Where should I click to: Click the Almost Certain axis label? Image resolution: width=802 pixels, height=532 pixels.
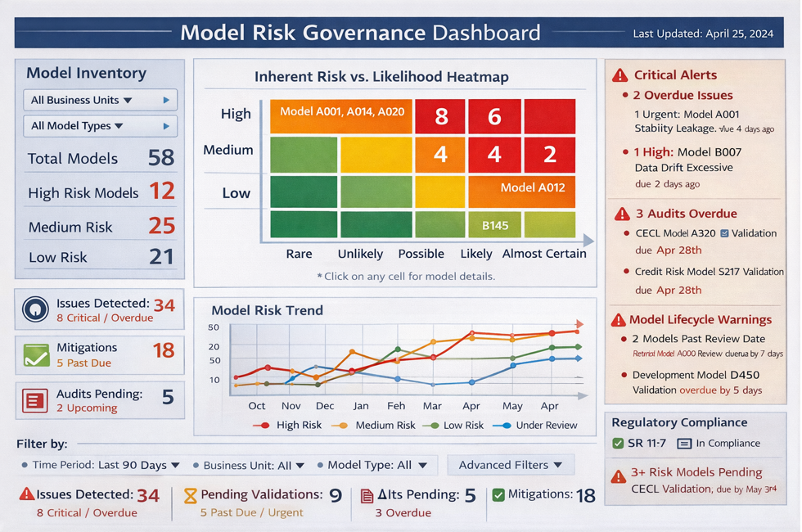544,254
